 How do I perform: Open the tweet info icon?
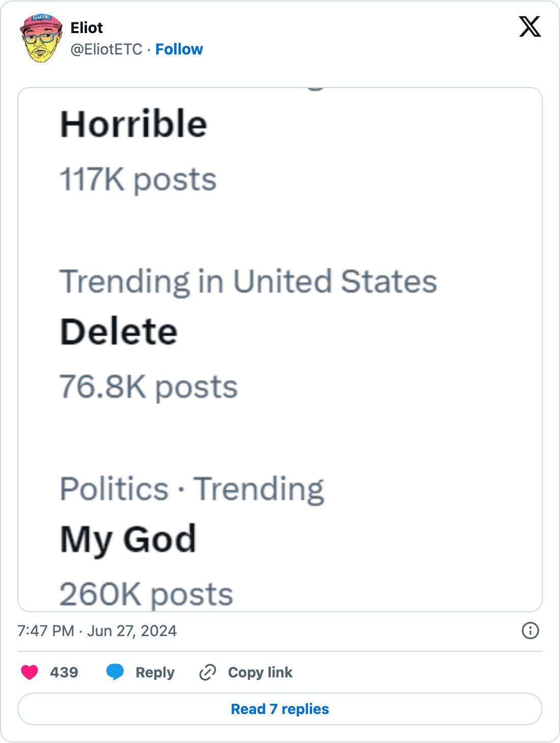530,631
